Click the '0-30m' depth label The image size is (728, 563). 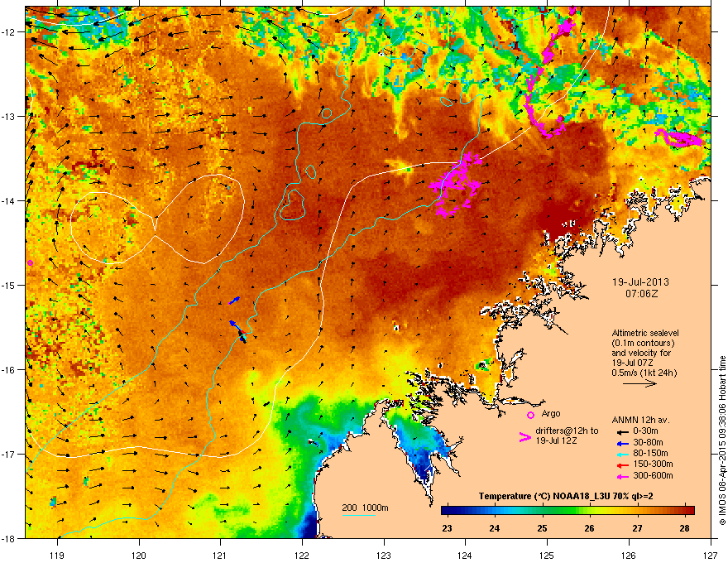click(x=645, y=431)
